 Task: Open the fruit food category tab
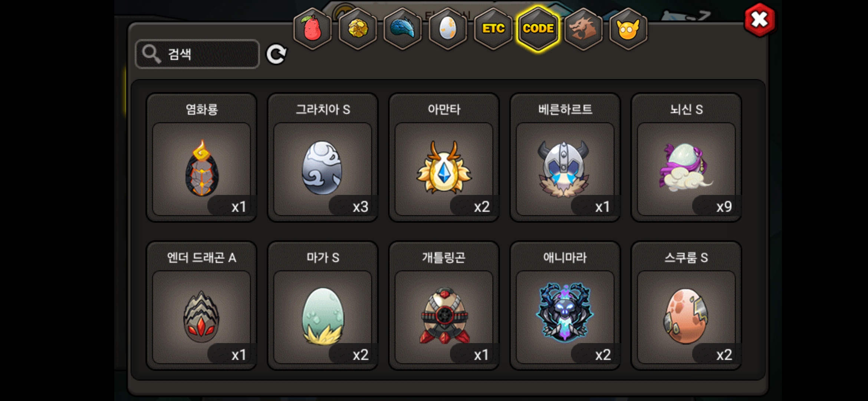pos(313,29)
